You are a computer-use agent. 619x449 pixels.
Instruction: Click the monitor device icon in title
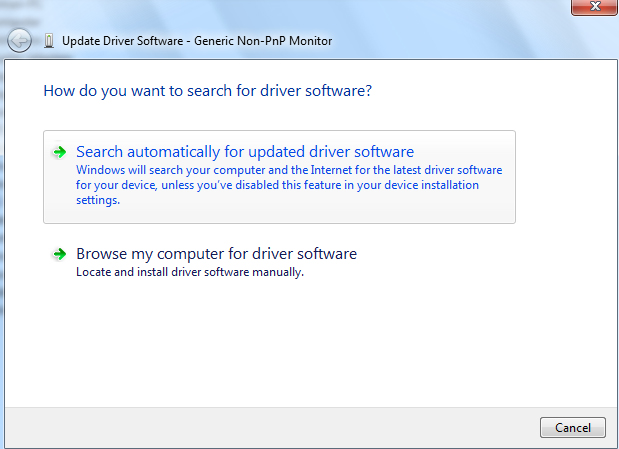(49, 41)
